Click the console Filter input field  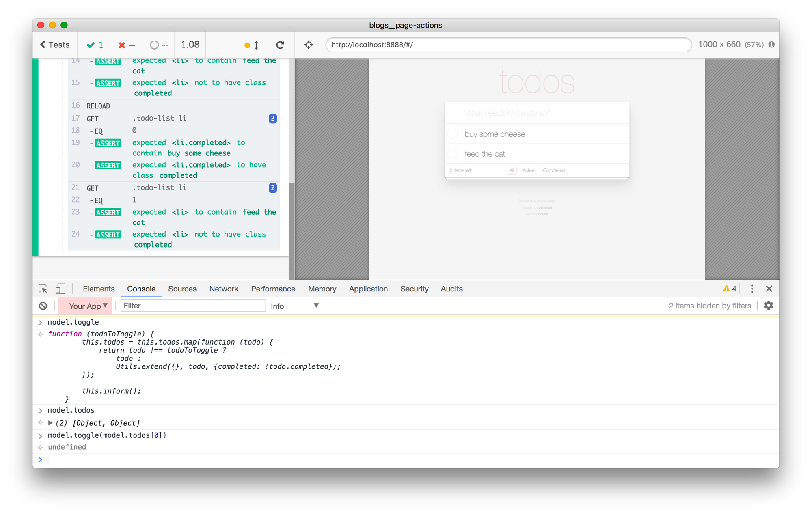(x=193, y=306)
